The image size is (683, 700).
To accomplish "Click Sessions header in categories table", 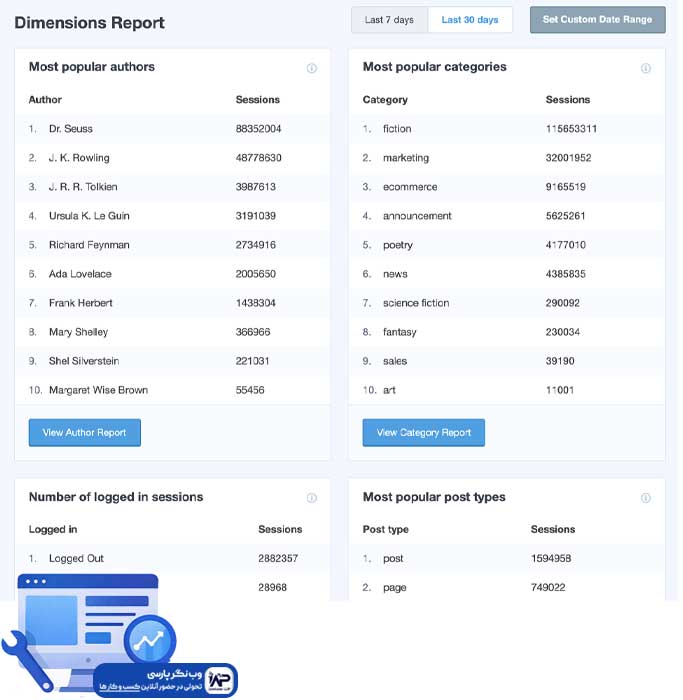I will coord(567,100).
